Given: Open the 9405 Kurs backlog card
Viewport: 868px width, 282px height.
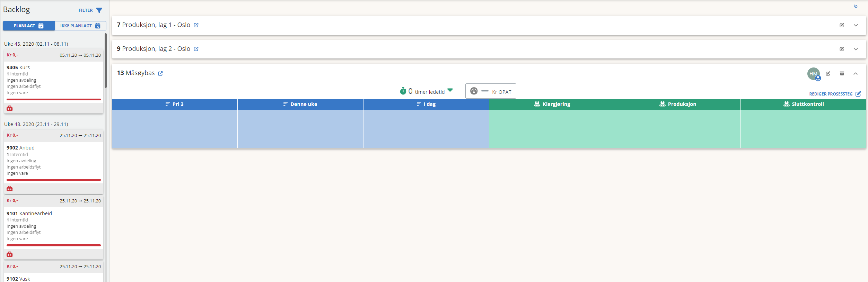Looking at the screenshot, I should (x=54, y=82).
